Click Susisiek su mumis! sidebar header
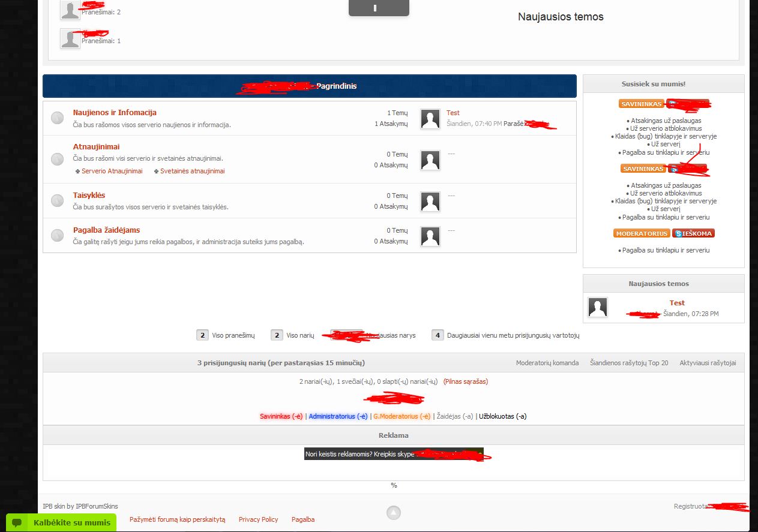The width and height of the screenshot is (758, 532). 664,84
